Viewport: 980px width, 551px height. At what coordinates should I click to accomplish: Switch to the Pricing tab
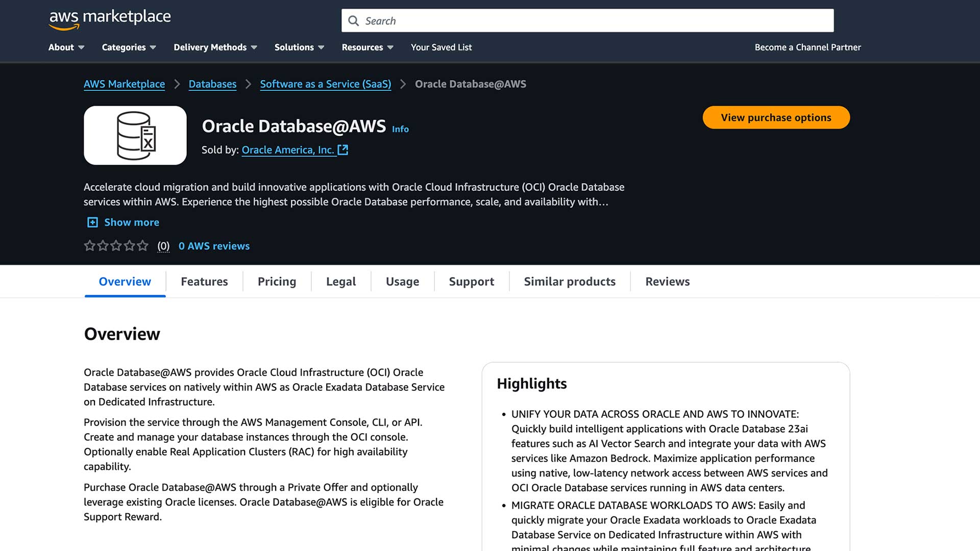276,281
